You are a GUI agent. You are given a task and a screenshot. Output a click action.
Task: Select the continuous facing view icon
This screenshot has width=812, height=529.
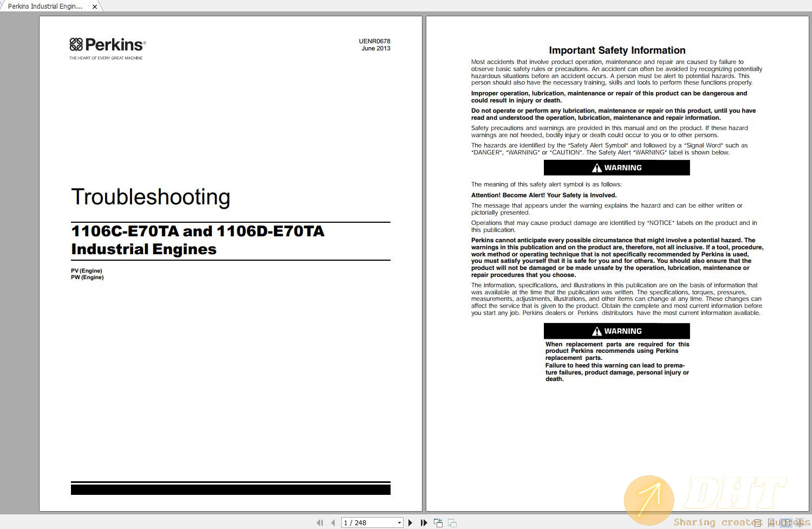point(800,523)
